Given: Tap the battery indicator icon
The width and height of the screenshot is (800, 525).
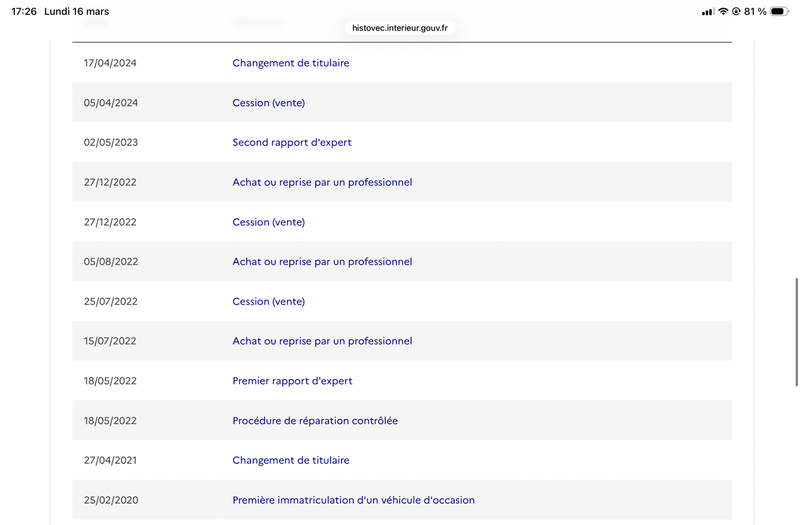Looking at the screenshot, I should pyautogui.click(x=779, y=12).
